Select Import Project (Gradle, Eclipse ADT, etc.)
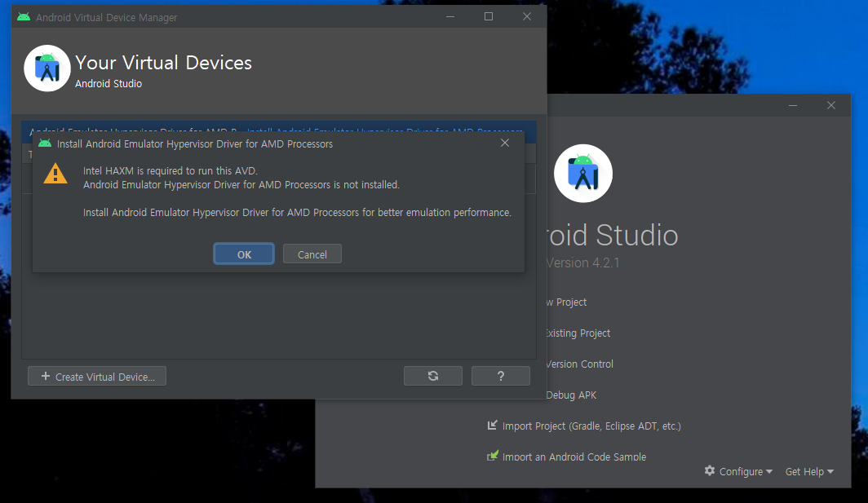 (591, 426)
